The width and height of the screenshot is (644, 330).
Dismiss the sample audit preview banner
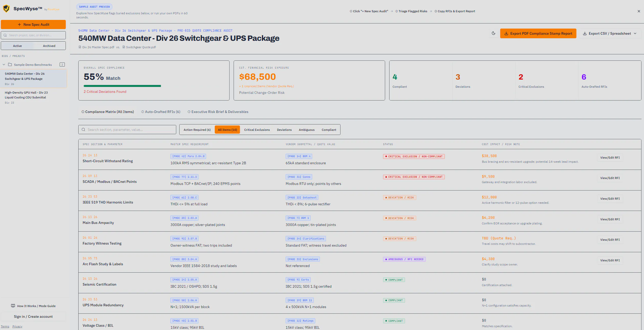pos(639,11)
